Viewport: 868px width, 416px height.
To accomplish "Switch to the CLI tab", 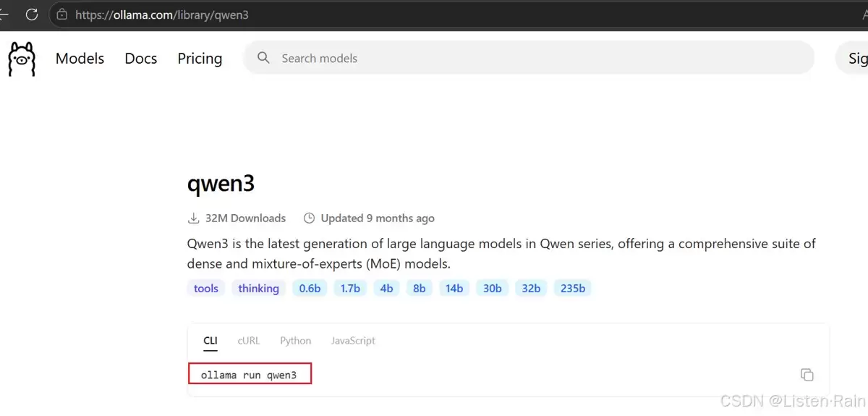I will 210,341.
